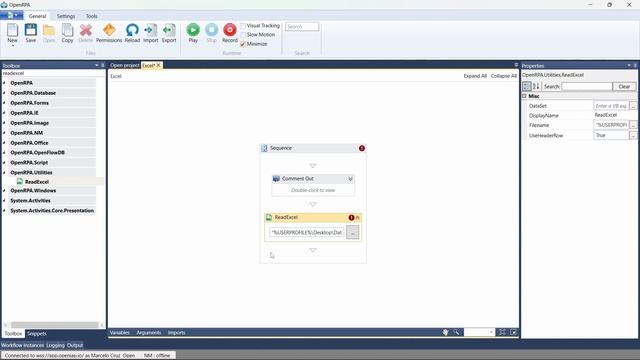Click the ReadExcel filename input in the activity
This screenshot has width=640, height=360.
(x=307, y=232)
